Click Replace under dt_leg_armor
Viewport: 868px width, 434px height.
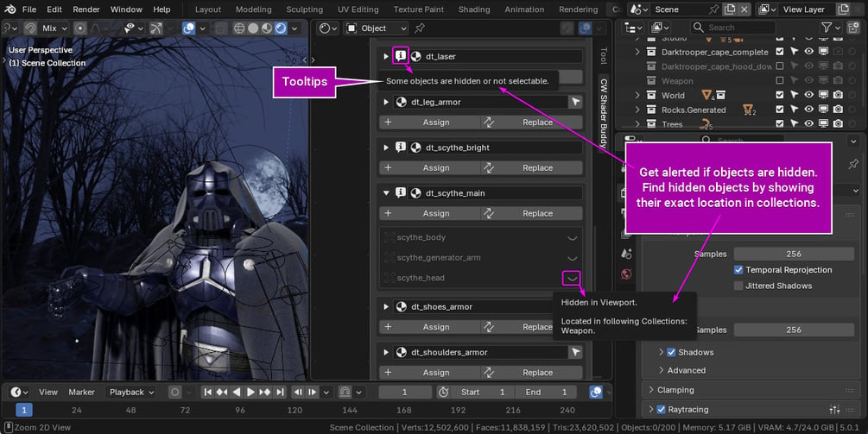pos(531,123)
